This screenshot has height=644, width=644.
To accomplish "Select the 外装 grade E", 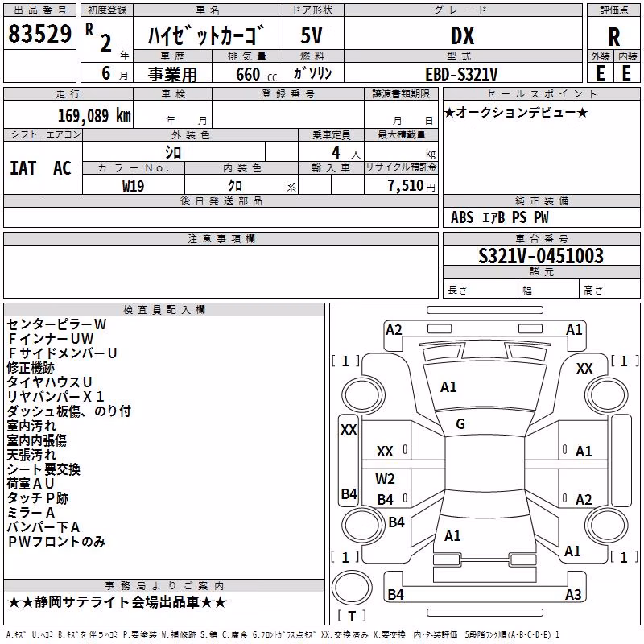I will click(601, 73).
